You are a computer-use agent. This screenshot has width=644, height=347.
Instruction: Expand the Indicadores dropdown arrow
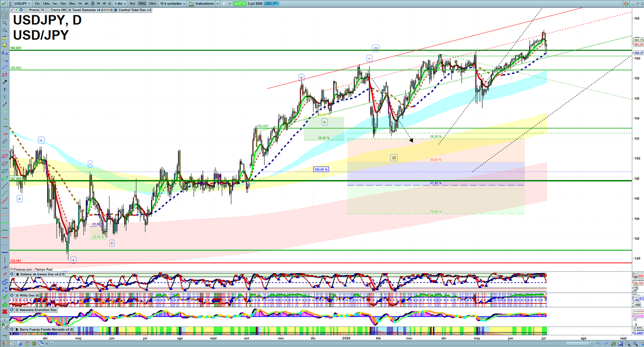pos(217,4)
